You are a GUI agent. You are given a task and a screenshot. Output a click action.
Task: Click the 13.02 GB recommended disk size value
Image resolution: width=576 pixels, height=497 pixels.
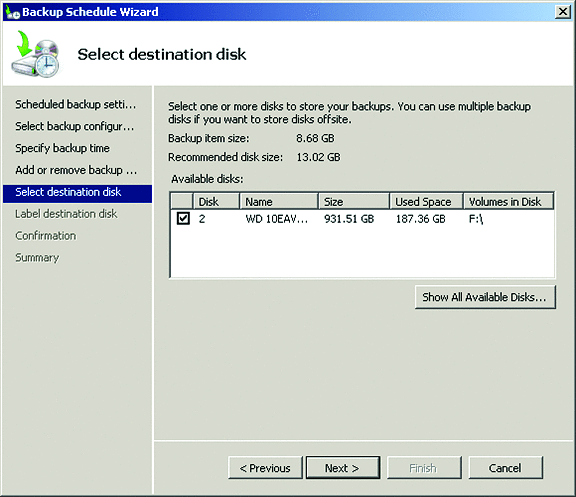tap(318, 157)
